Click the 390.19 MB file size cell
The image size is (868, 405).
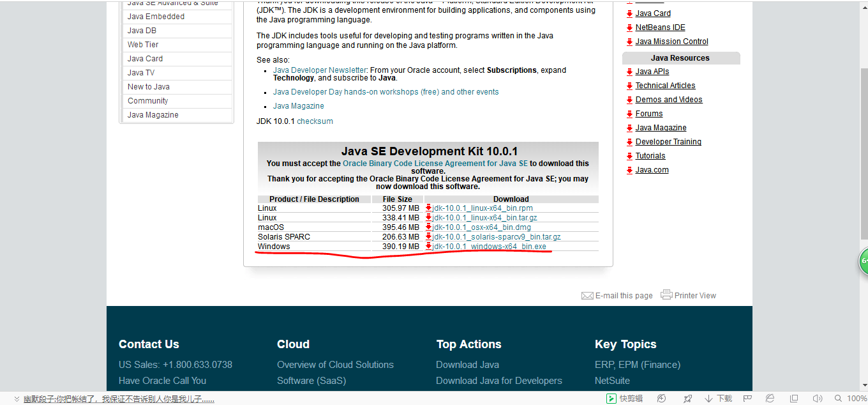click(x=401, y=247)
